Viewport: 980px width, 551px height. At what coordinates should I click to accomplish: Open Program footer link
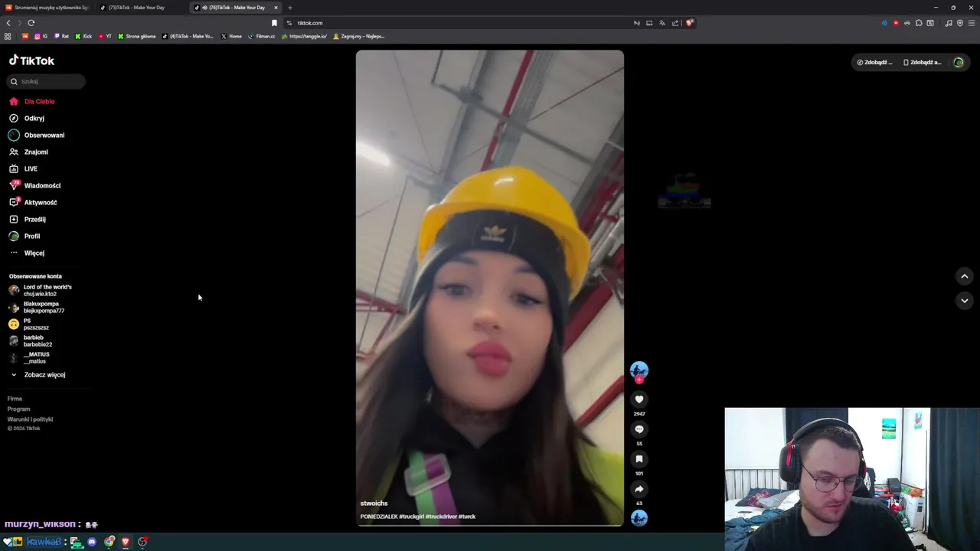coord(18,409)
